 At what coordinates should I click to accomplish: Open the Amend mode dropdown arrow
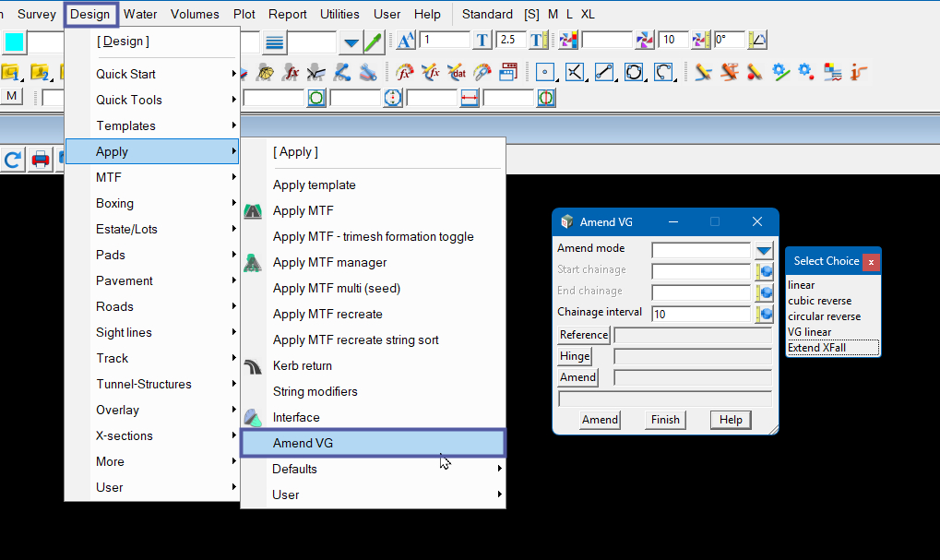point(764,250)
